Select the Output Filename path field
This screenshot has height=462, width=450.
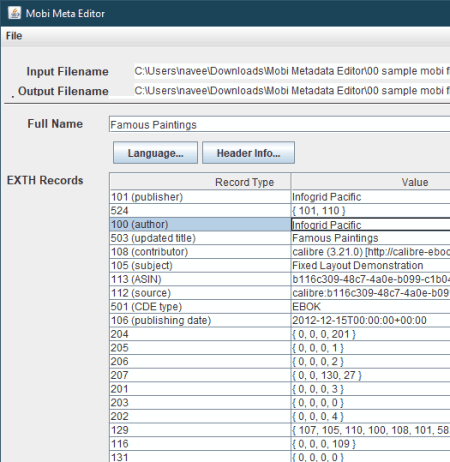coord(292,90)
